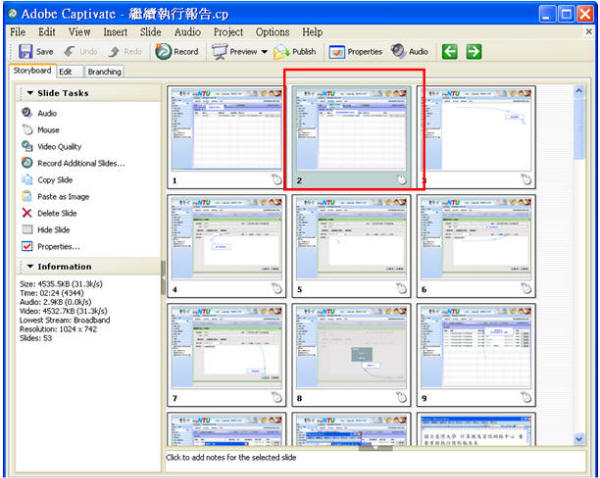600x478 pixels.
Task: Click the Save toolbar icon
Action: 26,51
